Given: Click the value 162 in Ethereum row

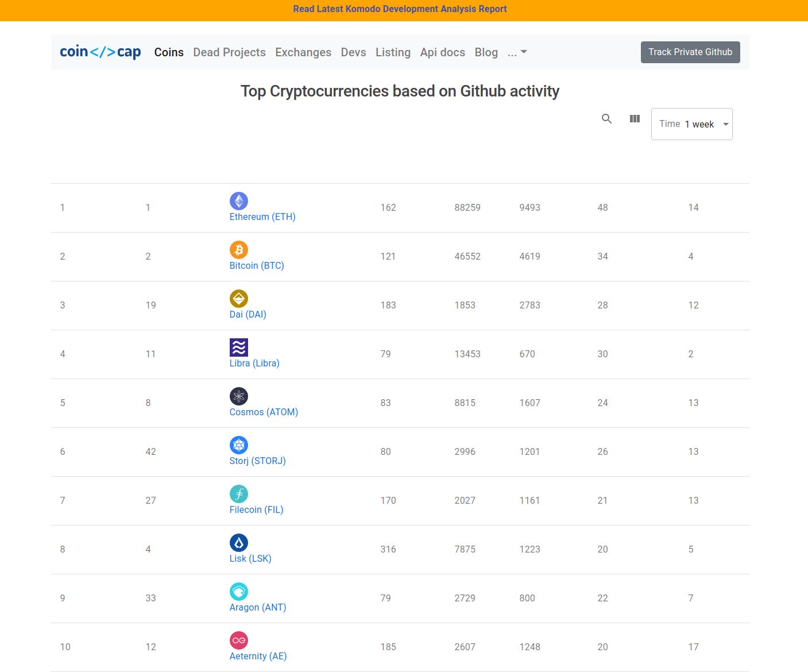Looking at the screenshot, I should pyautogui.click(x=388, y=208).
